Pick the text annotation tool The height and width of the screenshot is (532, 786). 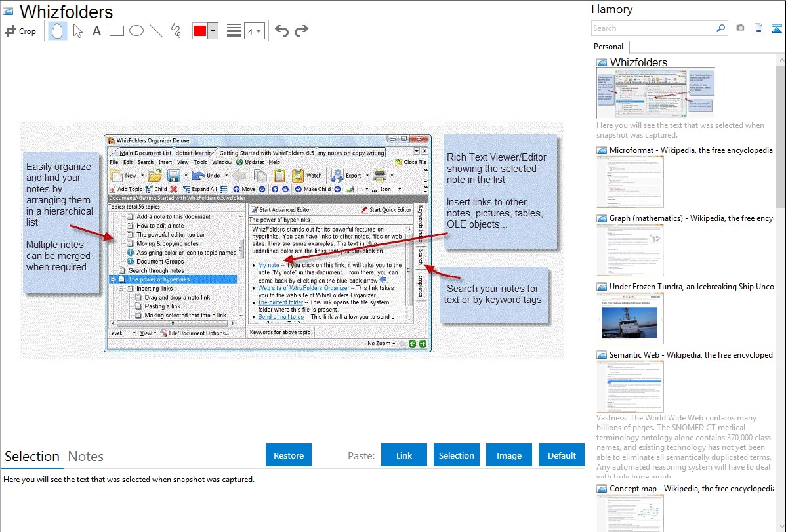96,31
